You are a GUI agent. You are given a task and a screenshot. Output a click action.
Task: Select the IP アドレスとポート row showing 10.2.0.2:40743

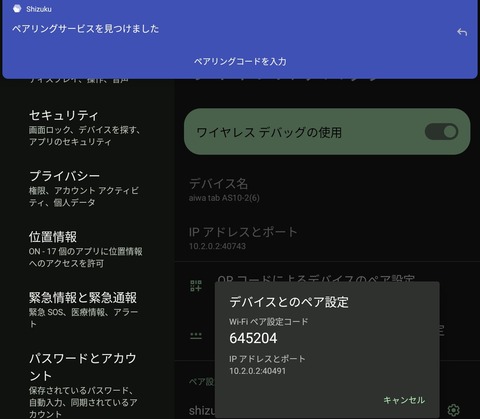[327, 238]
